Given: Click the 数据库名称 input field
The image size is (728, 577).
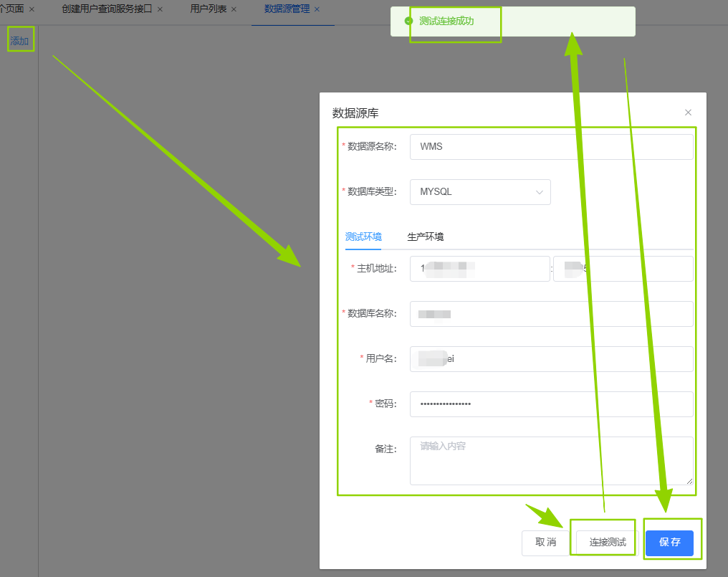Looking at the screenshot, I should click(551, 314).
